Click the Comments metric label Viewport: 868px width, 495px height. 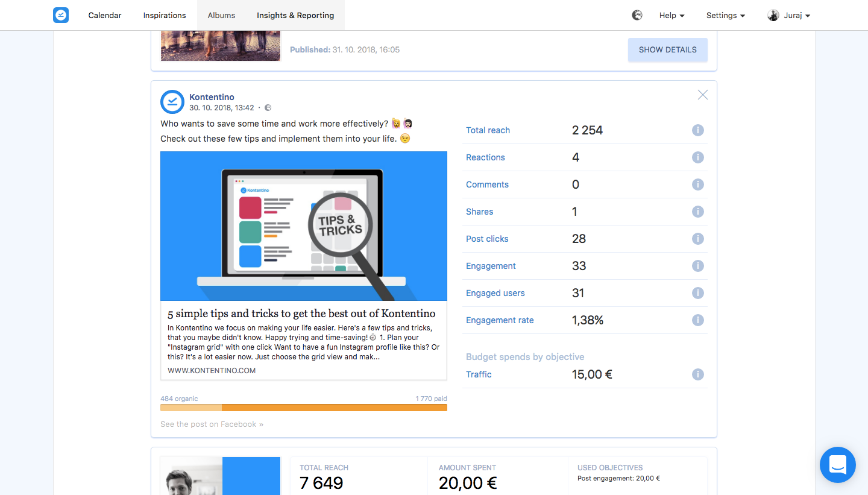coord(487,184)
